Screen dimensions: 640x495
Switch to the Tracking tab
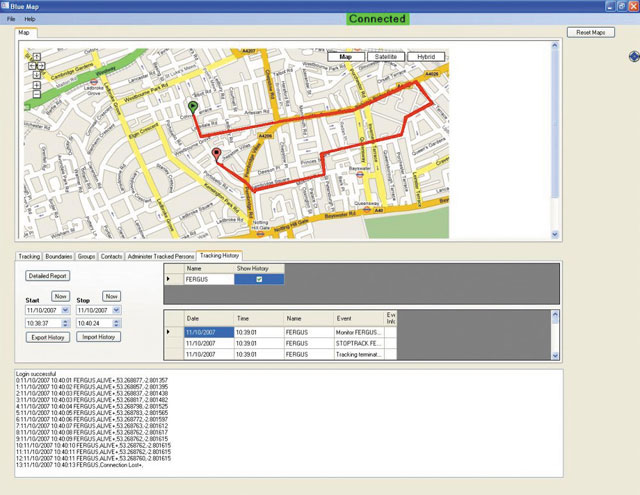(x=29, y=256)
